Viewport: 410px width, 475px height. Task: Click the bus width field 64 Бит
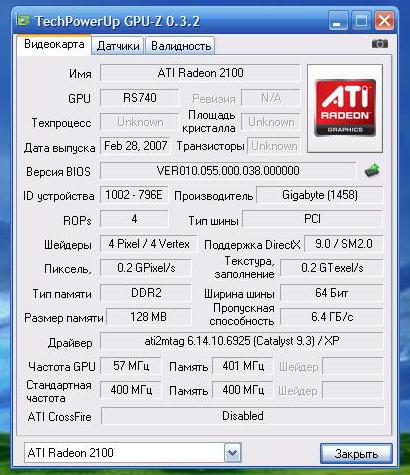click(332, 293)
